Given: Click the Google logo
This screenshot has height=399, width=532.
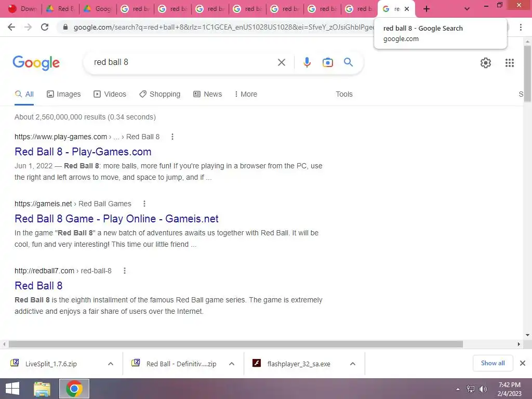Looking at the screenshot, I should (x=36, y=63).
